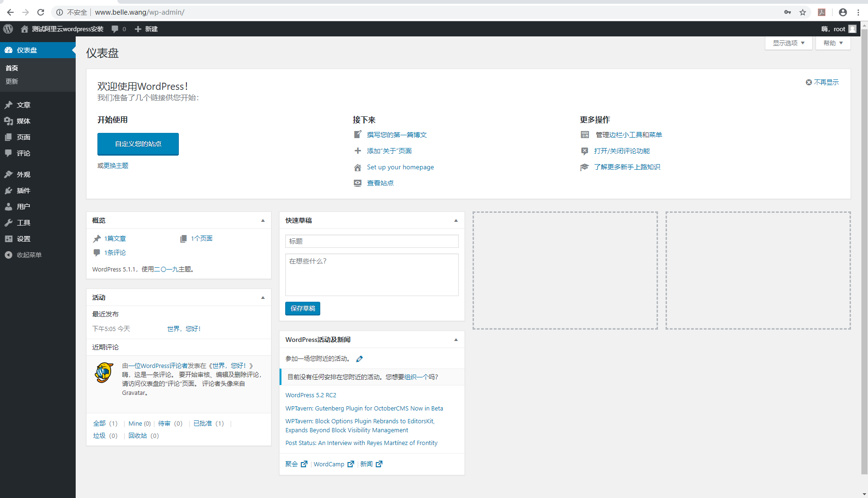
Task: Click the root user avatar
Action: (x=852, y=29)
